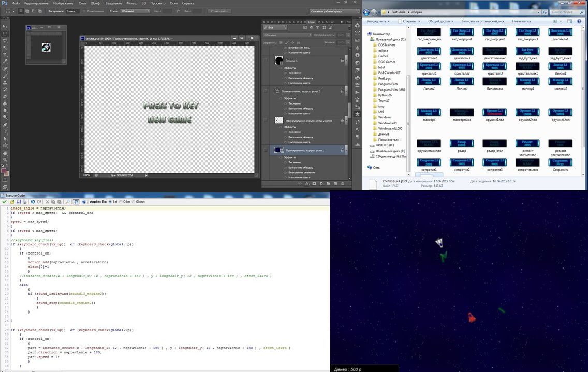Toggle visibility of the Эллипс 1 layer
Image resolution: width=588 pixels, height=372 pixels.
tap(266, 61)
